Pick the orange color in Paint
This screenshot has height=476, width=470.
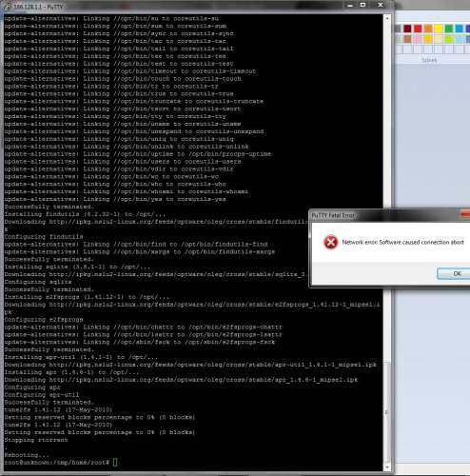click(428, 29)
